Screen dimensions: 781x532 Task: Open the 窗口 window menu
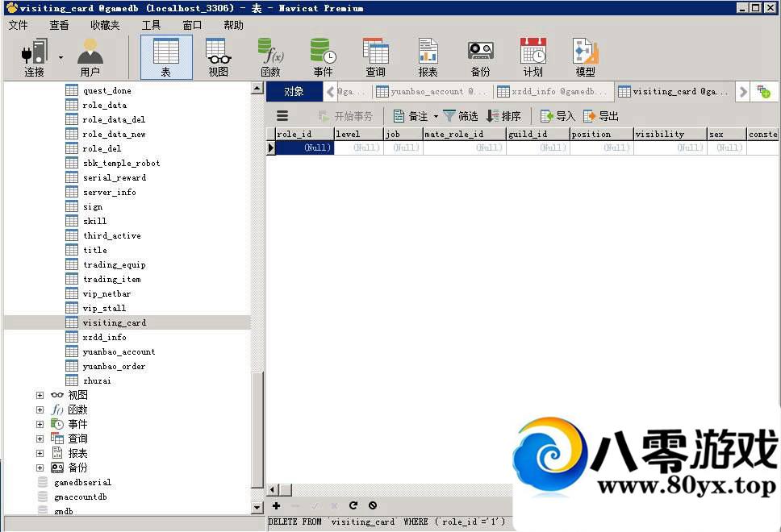(192, 25)
